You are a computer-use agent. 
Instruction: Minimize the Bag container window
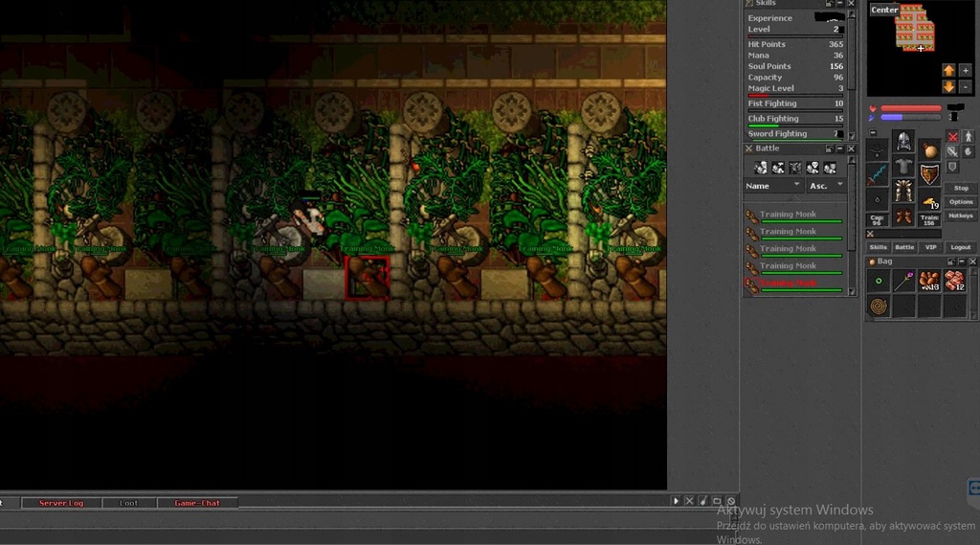[x=963, y=261]
